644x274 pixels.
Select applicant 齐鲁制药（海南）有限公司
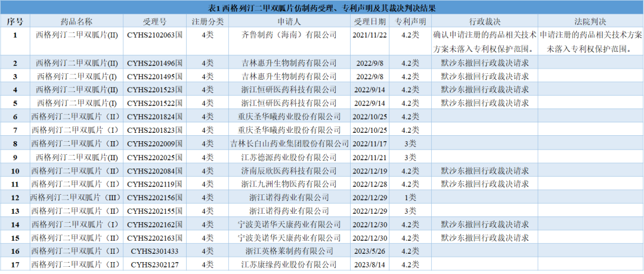pyautogui.click(x=289, y=35)
